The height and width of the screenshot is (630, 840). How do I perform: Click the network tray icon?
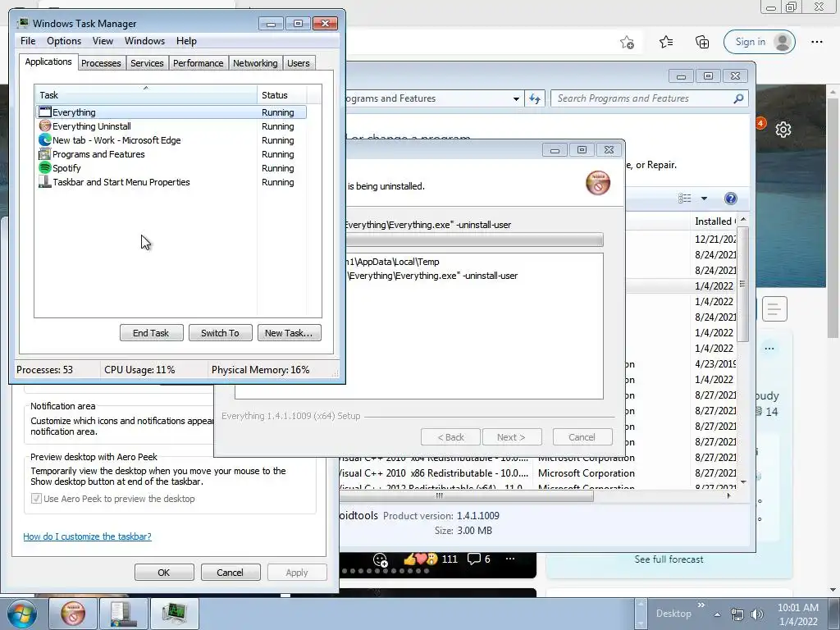pyautogui.click(x=737, y=614)
